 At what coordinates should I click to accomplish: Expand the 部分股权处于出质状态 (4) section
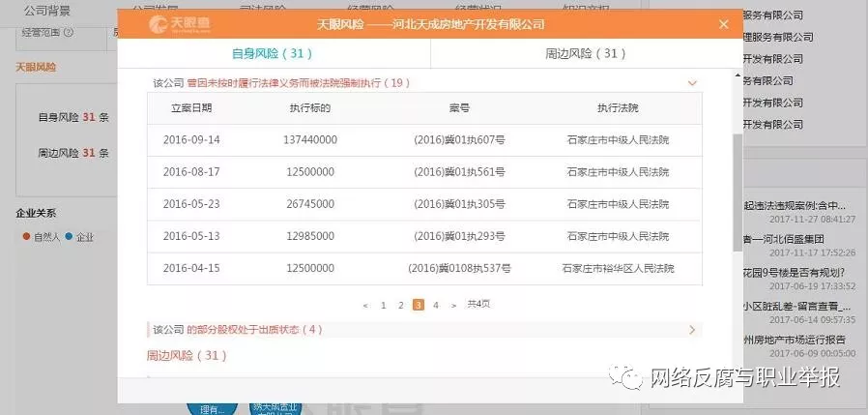[x=692, y=330]
